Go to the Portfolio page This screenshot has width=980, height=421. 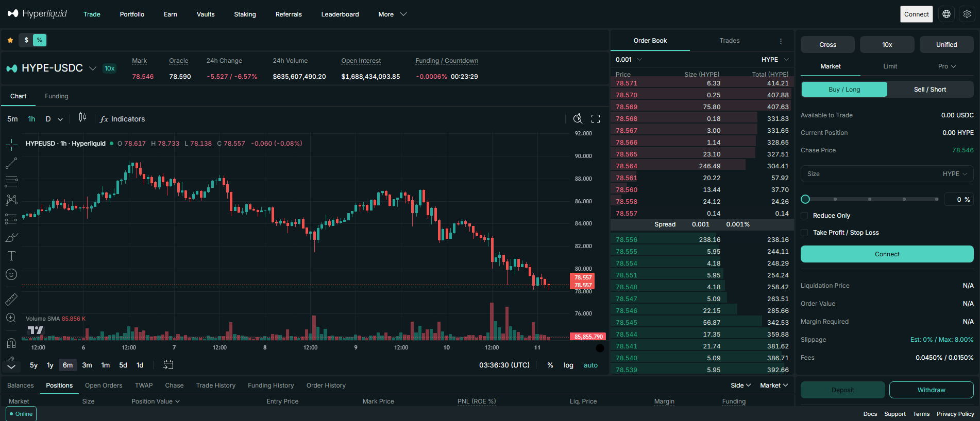132,14
